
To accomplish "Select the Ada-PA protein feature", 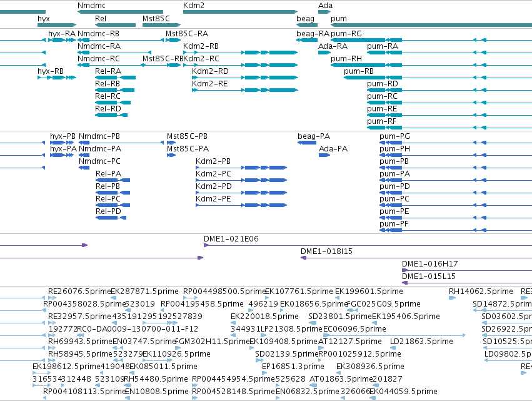I will pyautogui.click(x=324, y=155).
